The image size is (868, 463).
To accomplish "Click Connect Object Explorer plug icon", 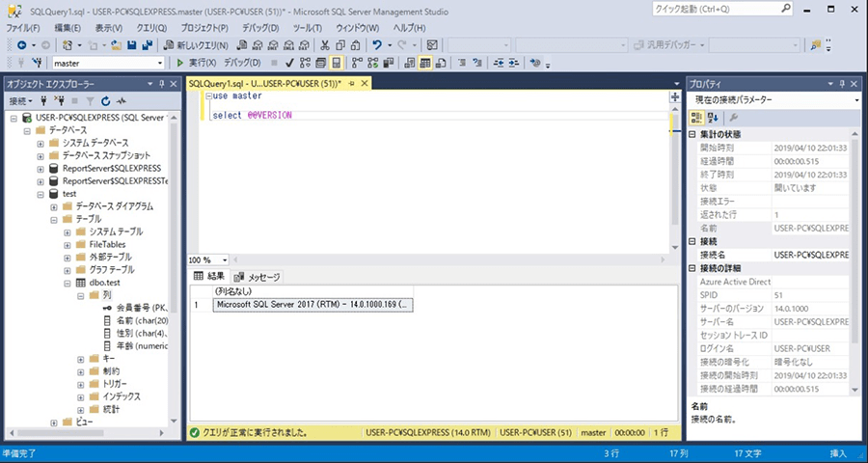I will click(x=44, y=100).
